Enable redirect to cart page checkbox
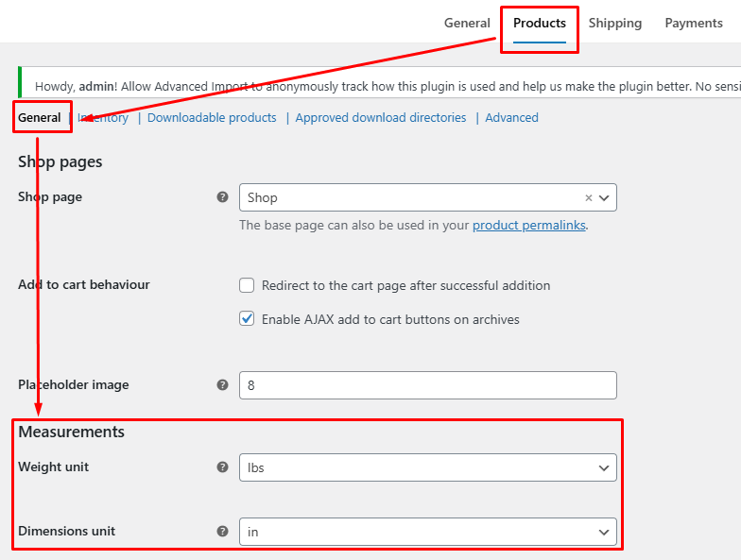 point(247,285)
